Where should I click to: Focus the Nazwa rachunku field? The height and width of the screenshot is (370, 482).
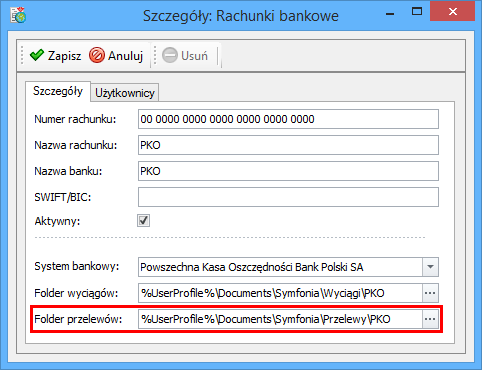point(288,145)
